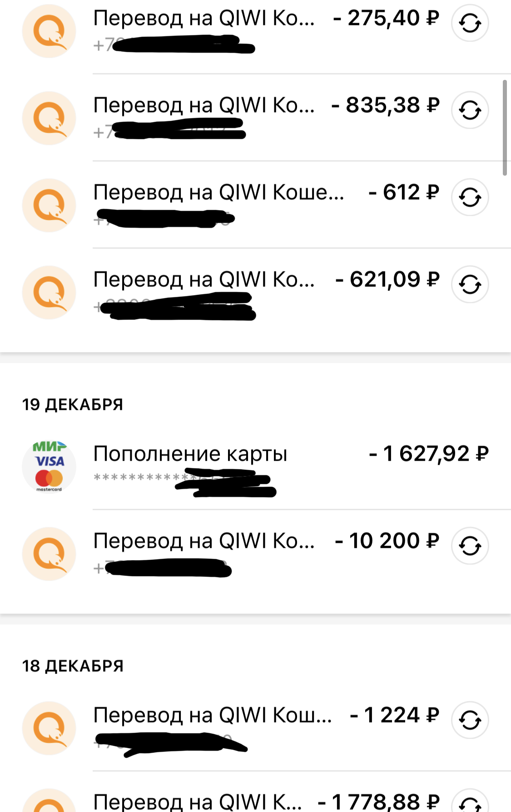Repeat the 835,38 ₽ QIWI transfer

tap(470, 110)
